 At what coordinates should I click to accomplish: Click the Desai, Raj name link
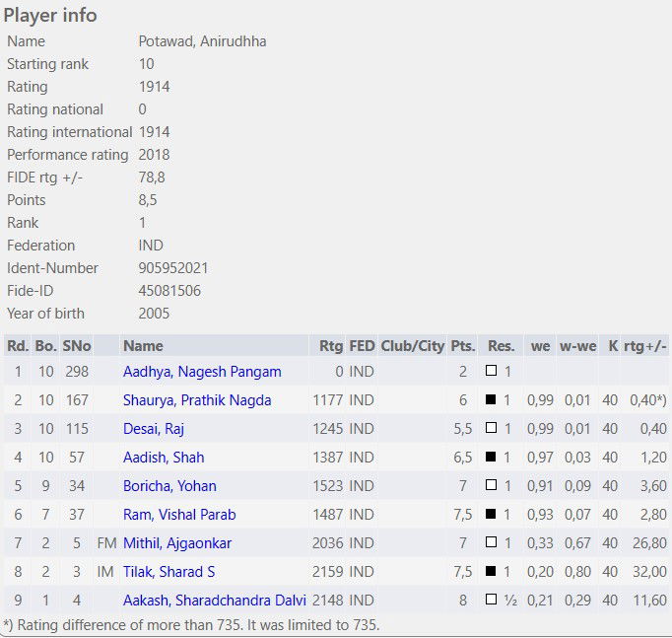click(154, 429)
